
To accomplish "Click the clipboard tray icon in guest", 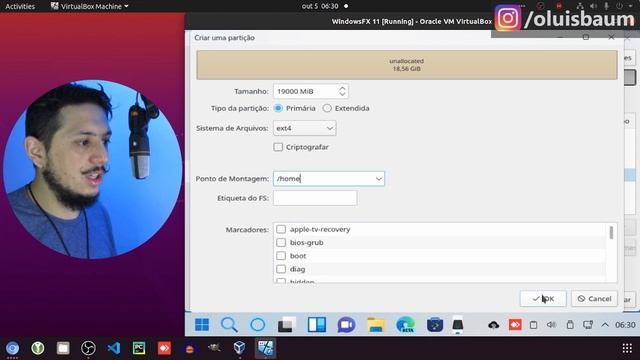I will tap(533, 325).
